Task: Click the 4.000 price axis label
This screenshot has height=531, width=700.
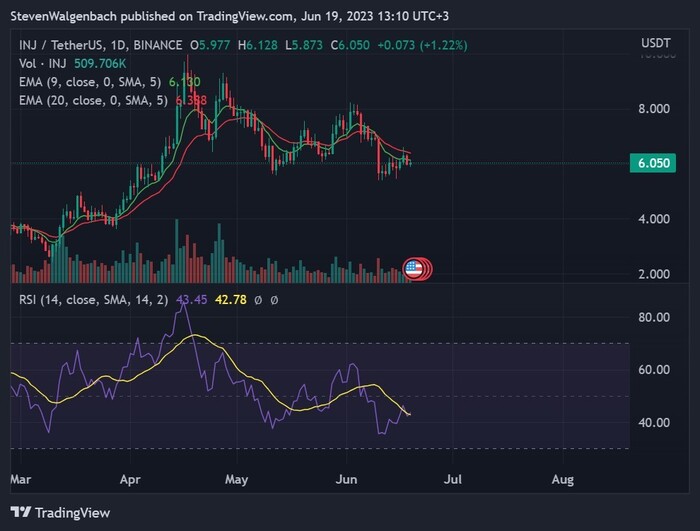Action: tap(654, 219)
